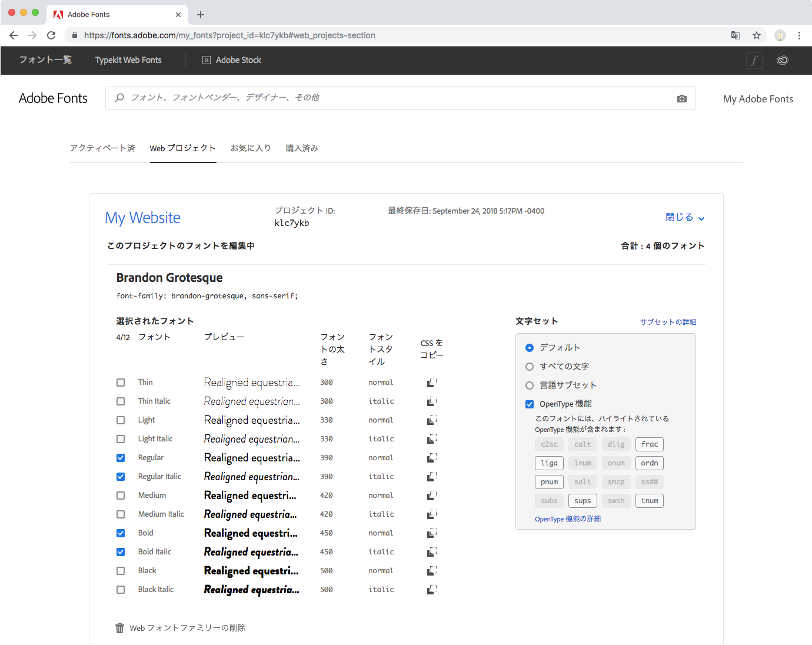Viewport: 812px width, 645px height.
Task: Click Web フォントファミリーの削除
Action: (x=188, y=629)
